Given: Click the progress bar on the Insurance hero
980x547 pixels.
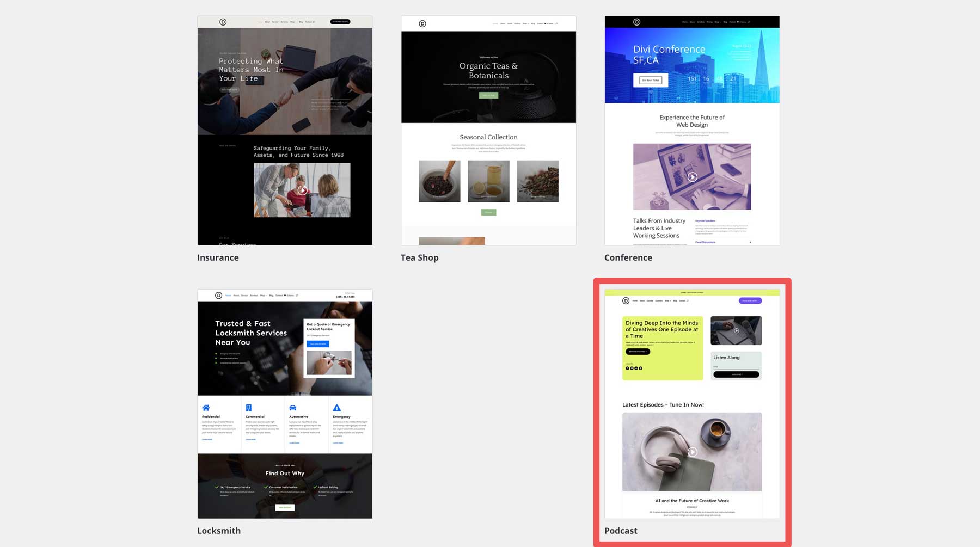Looking at the screenshot, I should pos(330,99).
